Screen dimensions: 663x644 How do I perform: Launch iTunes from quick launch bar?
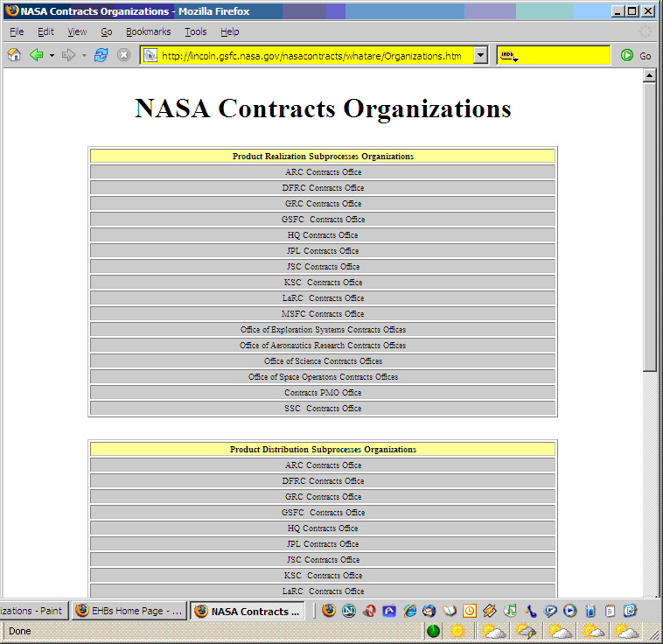pos(510,611)
